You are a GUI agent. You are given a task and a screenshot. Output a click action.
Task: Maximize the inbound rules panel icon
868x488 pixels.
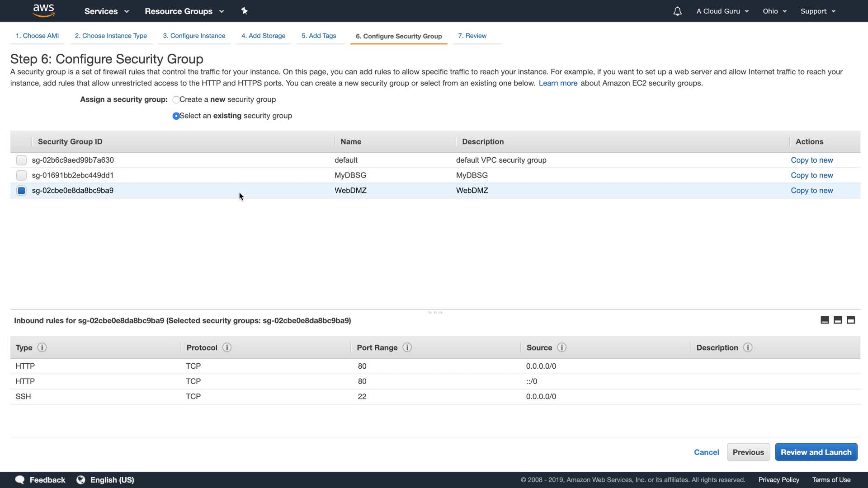(850, 320)
